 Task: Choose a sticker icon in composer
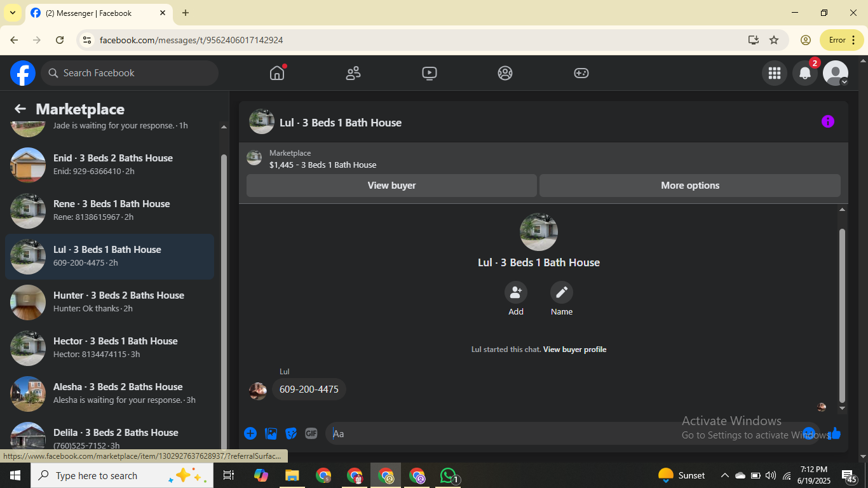pos(291,433)
